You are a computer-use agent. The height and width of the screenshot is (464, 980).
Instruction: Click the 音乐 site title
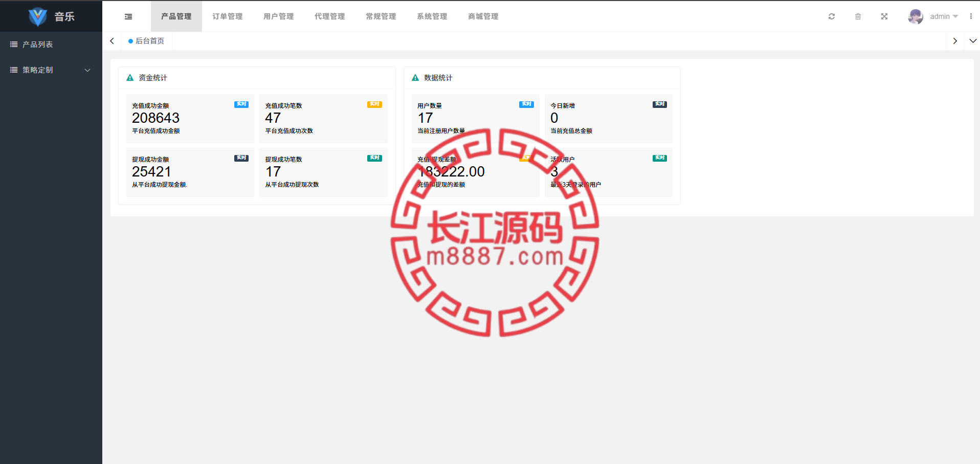tap(64, 16)
